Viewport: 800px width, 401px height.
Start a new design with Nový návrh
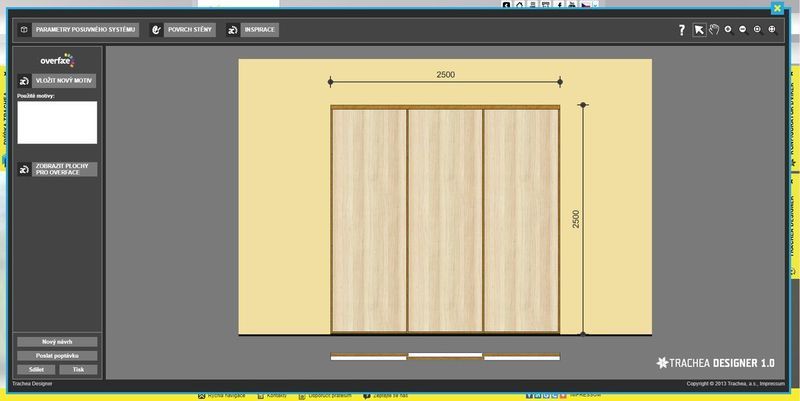tap(57, 342)
